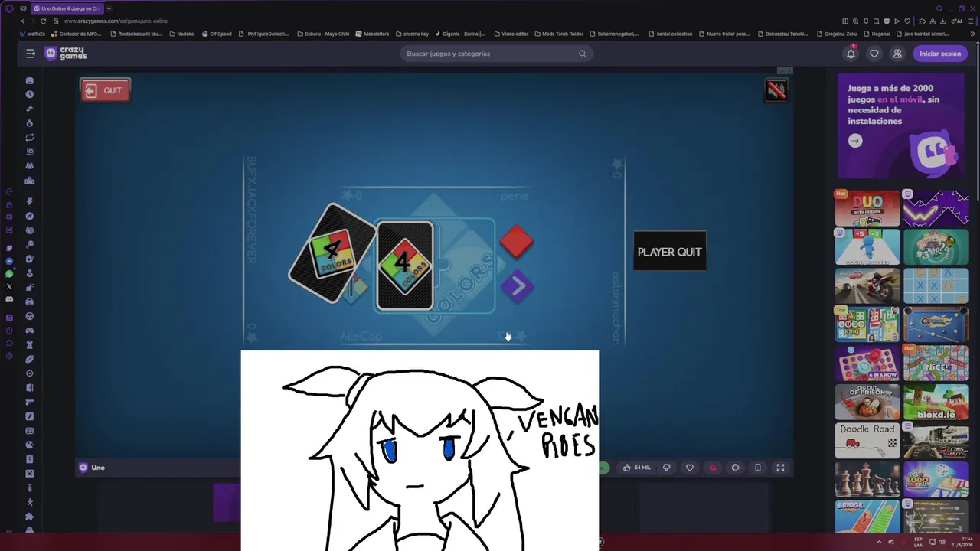Expand the bookmarks overflow chevron
This screenshot has height=551, width=980.
[972, 34]
